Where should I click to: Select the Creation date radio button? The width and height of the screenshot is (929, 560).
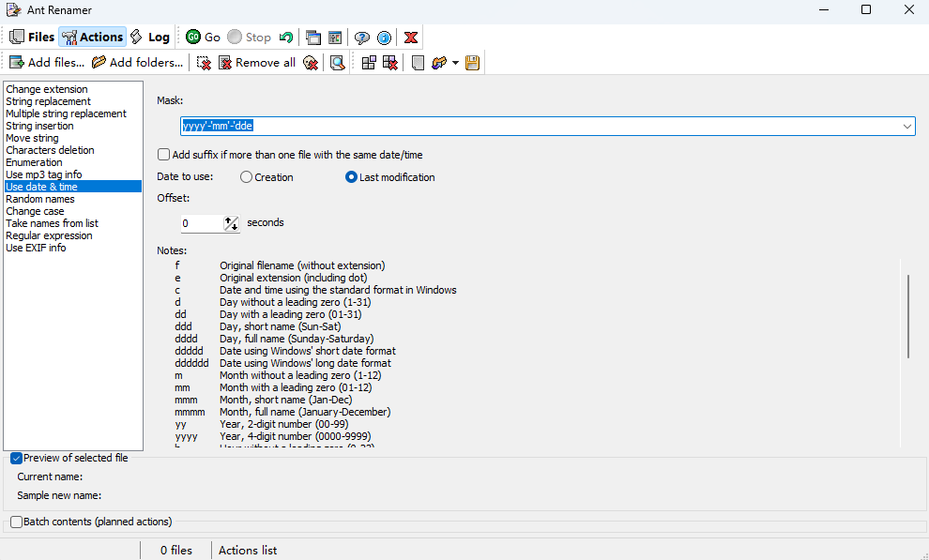pos(247,177)
